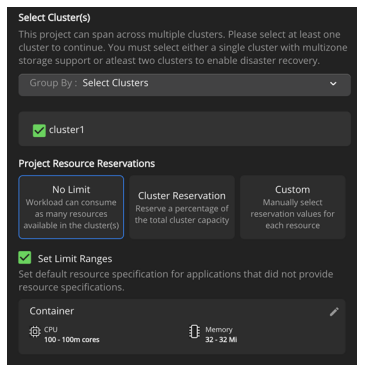
Task: Click the cluster1 label text
Action: click(66, 130)
